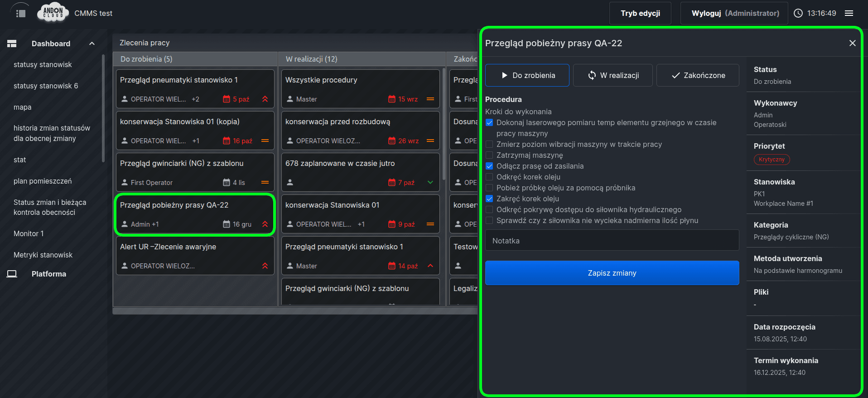Viewport: 868px width, 398px height.
Task: Click the person icon on First Operator card
Action: click(125, 183)
